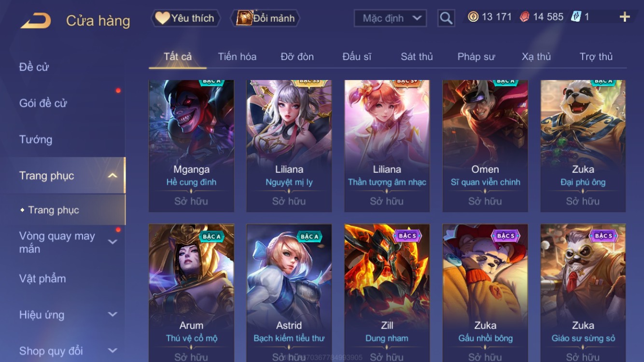Switch to the Tiến hóa tab
Screen dimensions: 644x362
[x=237, y=56]
